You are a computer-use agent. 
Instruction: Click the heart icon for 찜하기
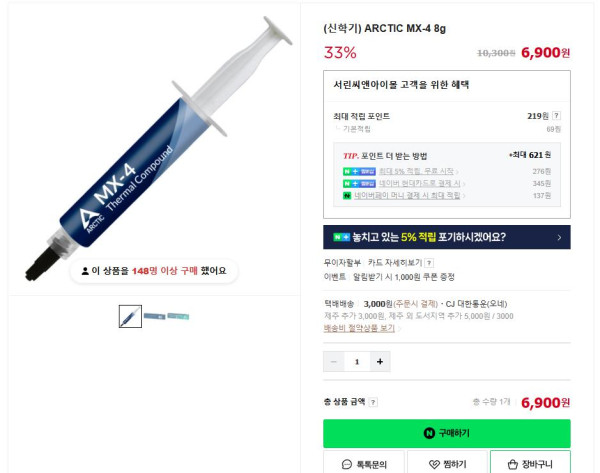point(434,465)
